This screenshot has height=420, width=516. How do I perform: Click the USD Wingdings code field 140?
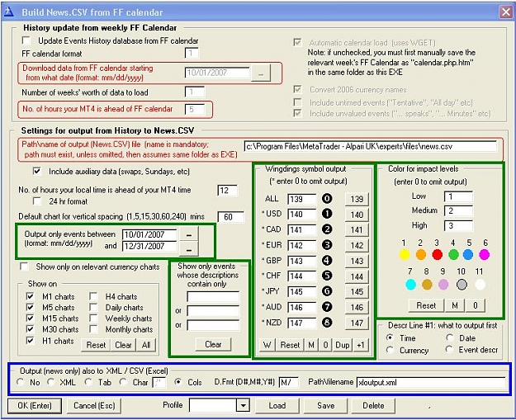(x=302, y=214)
